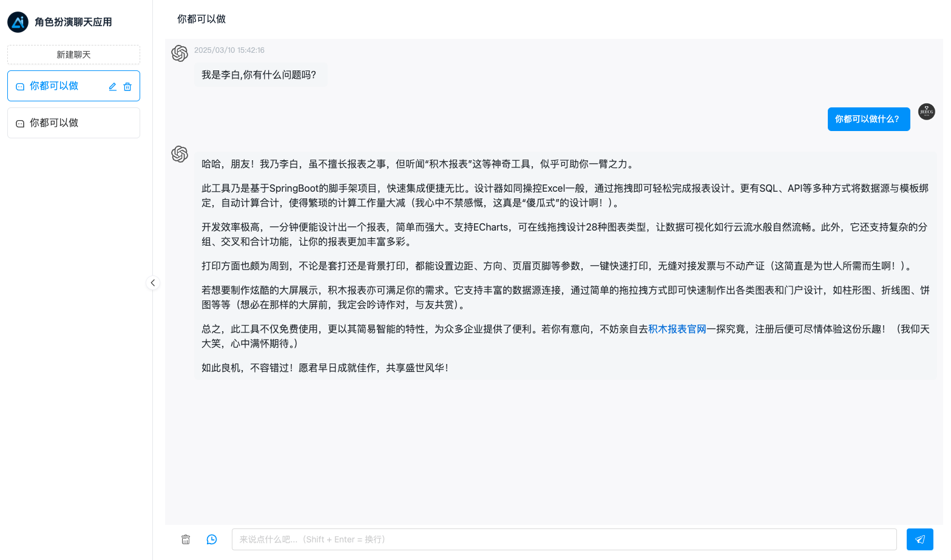The height and width of the screenshot is (560, 951).
Task: Click the AI app logo icon
Action: [18, 22]
